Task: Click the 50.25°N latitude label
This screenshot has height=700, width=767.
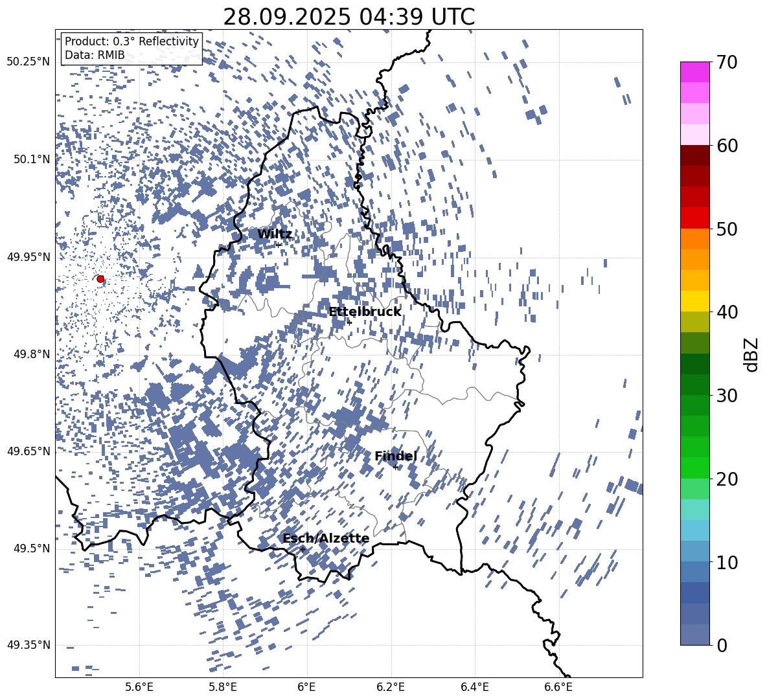Action: (x=29, y=62)
